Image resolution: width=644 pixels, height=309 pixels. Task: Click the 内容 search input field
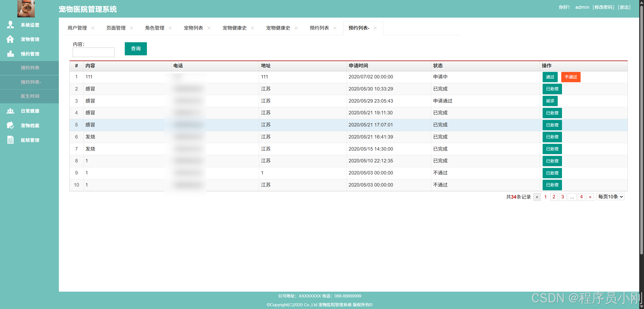(94, 52)
